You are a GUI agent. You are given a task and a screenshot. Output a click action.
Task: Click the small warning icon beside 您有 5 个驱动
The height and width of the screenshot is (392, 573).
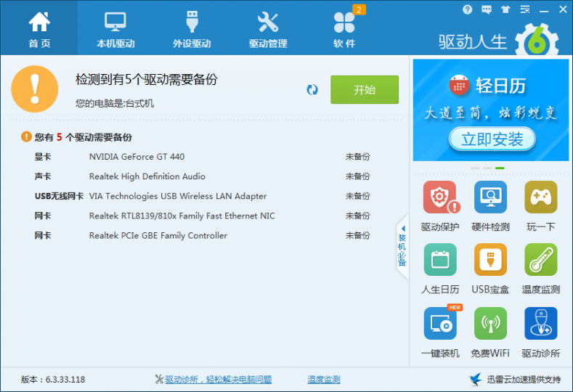26,137
